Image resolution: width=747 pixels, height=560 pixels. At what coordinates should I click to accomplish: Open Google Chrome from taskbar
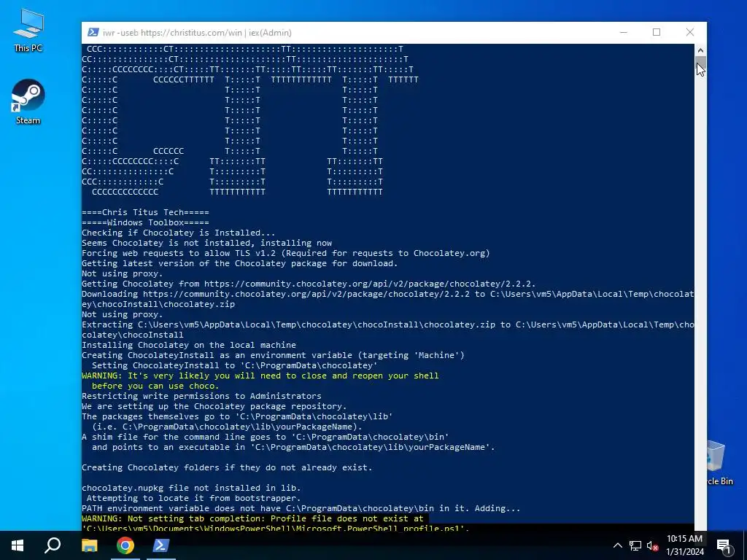pos(125,545)
